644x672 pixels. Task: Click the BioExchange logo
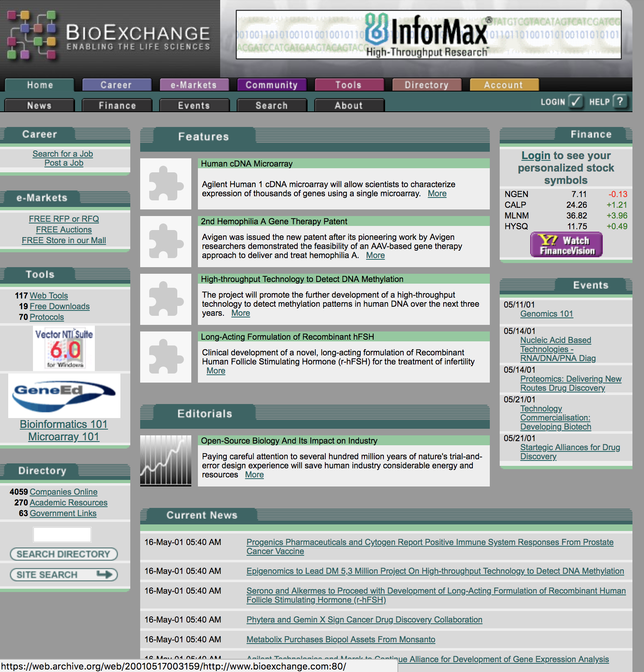point(109,37)
